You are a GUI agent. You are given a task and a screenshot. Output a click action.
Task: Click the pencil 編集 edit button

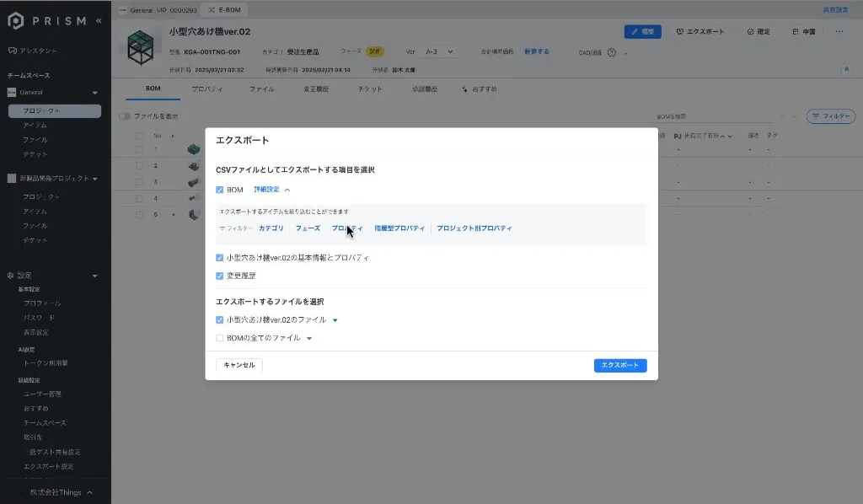(642, 31)
